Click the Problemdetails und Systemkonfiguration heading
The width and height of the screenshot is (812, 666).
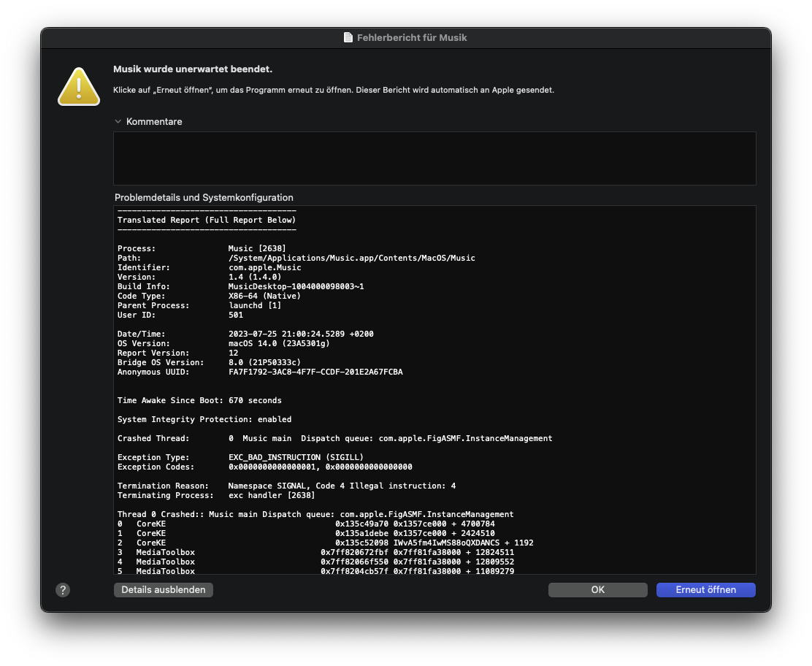[x=204, y=197]
